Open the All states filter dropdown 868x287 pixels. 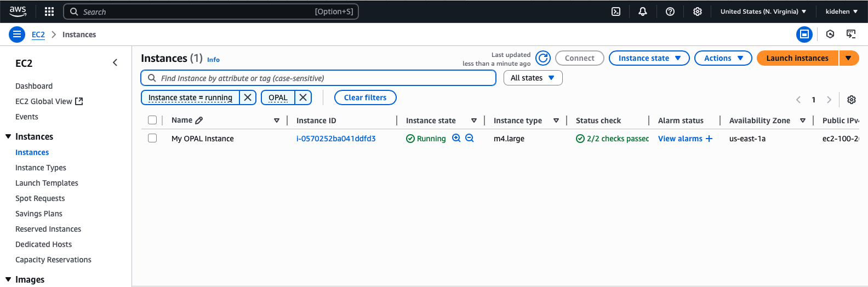click(x=533, y=78)
